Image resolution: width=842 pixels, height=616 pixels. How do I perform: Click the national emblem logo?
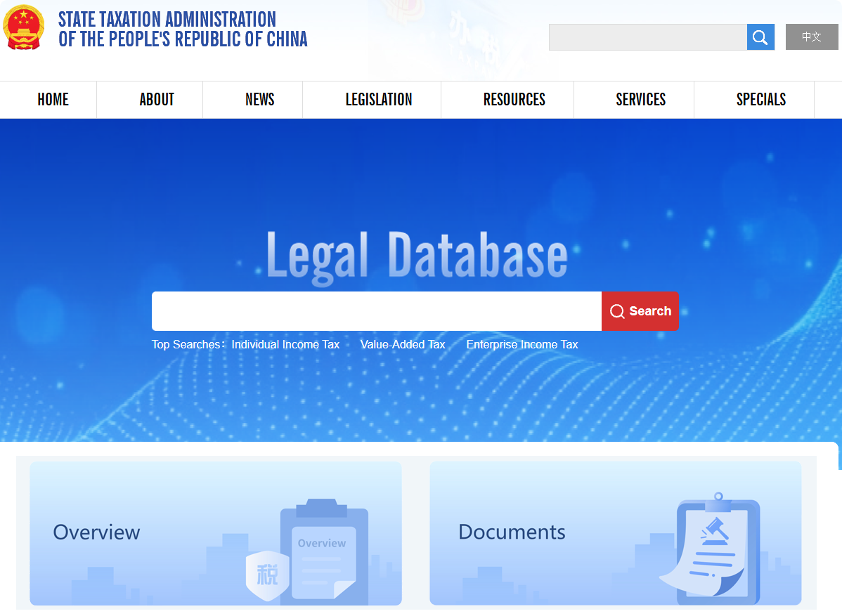click(23, 29)
